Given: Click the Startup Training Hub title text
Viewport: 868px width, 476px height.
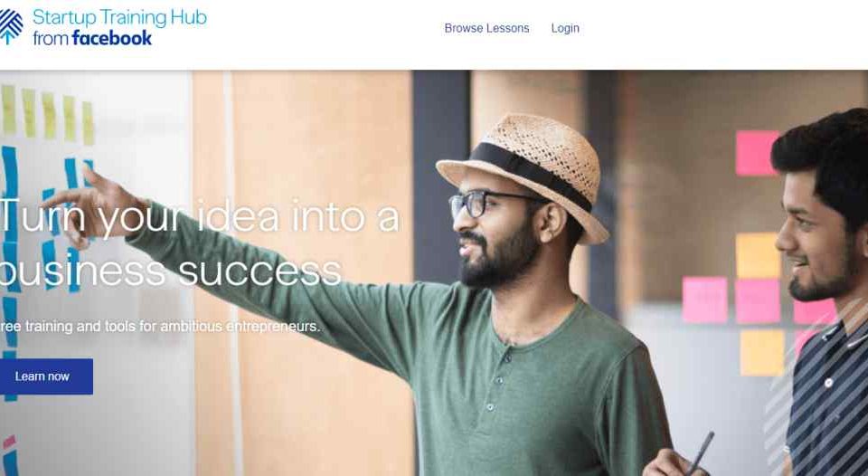Looking at the screenshot, I should [119, 17].
